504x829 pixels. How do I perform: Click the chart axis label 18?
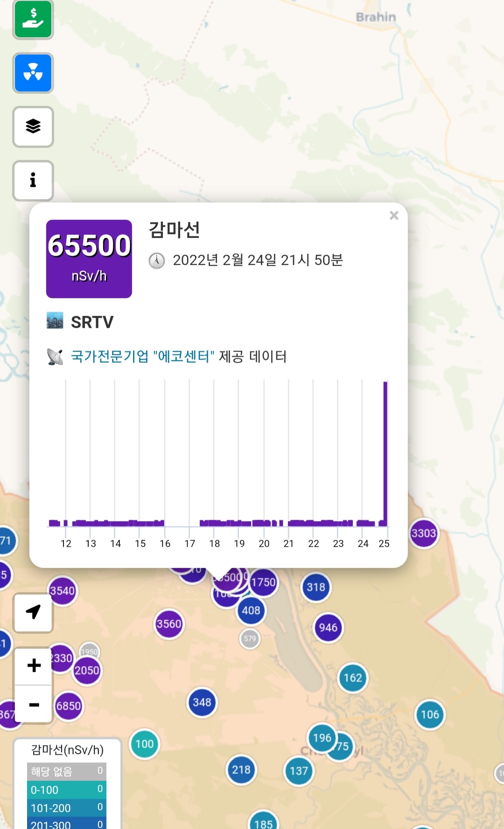(215, 543)
